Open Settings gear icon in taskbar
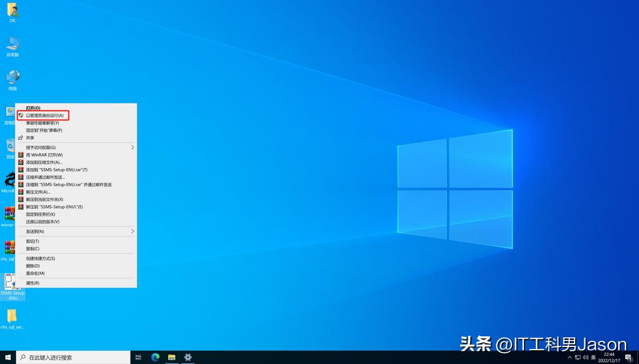The image size is (639, 364). [x=187, y=357]
